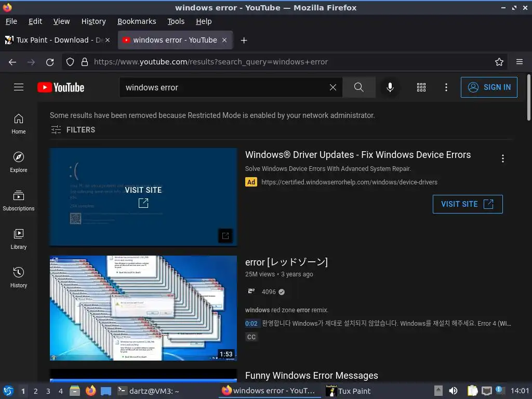Open the error [レッドゾーン] video title
This screenshot has width=532, height=399.
(286, 262)
